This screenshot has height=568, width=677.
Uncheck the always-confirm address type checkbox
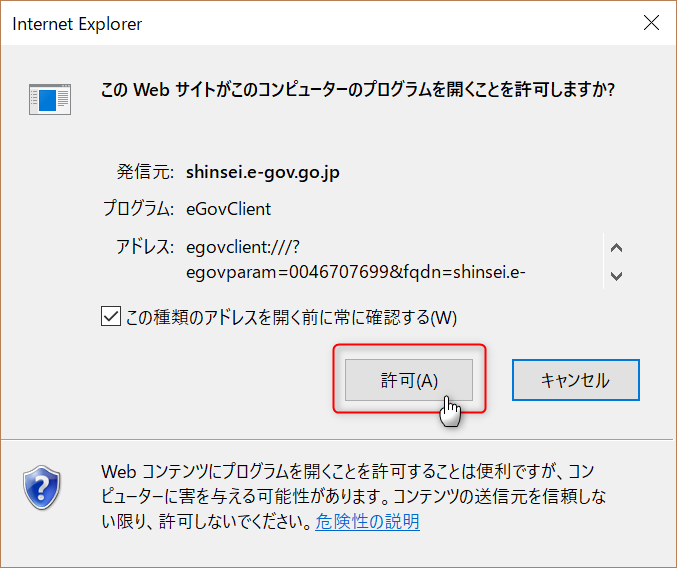111,317
